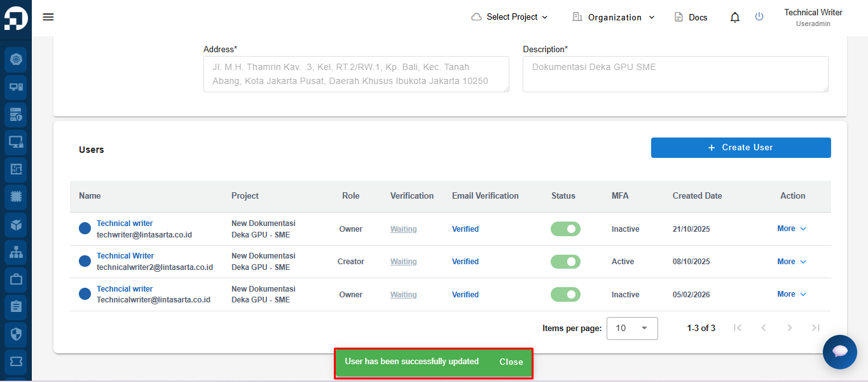
Task: Close the success notification
Action: tap(511, 362)
